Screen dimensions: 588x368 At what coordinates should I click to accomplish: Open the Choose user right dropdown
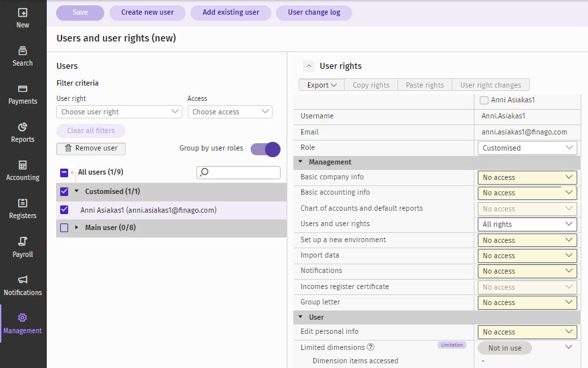pyautogui.click(x=119, y=112)
